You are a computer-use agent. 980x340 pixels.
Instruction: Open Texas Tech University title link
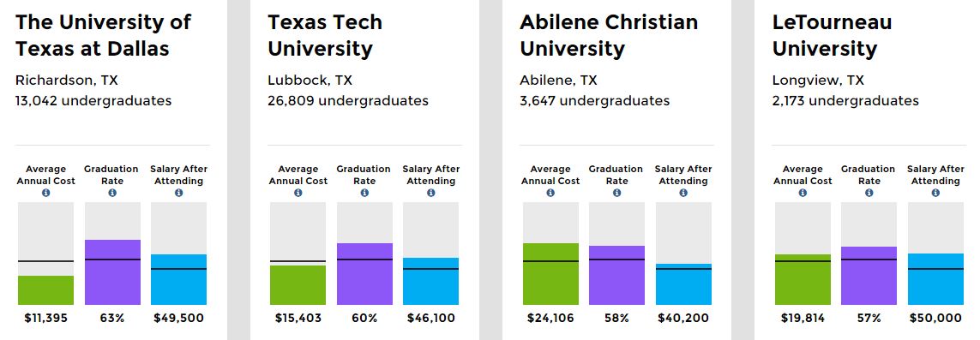[x=325, y=35]
